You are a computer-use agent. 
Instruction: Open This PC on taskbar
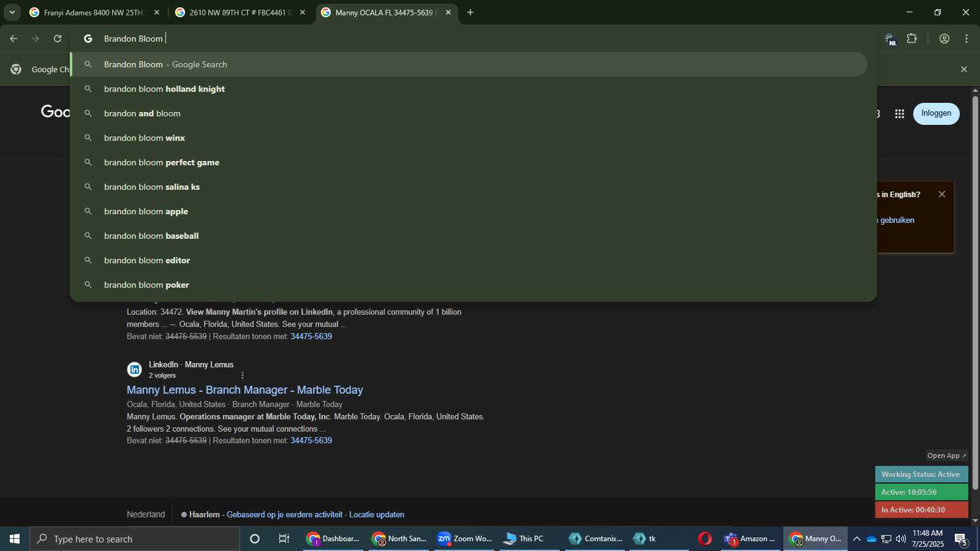pyautogui.click(x=530, y=539)
